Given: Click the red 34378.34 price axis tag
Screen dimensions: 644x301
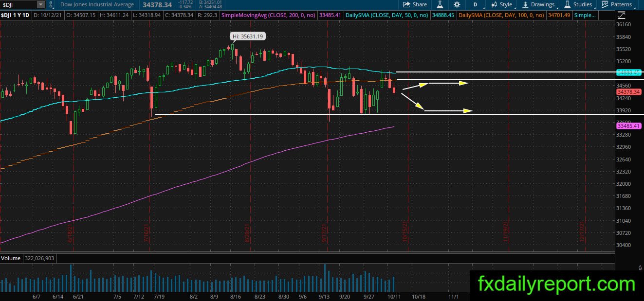Looking at the screenshot, I should [x=628, y=91].
